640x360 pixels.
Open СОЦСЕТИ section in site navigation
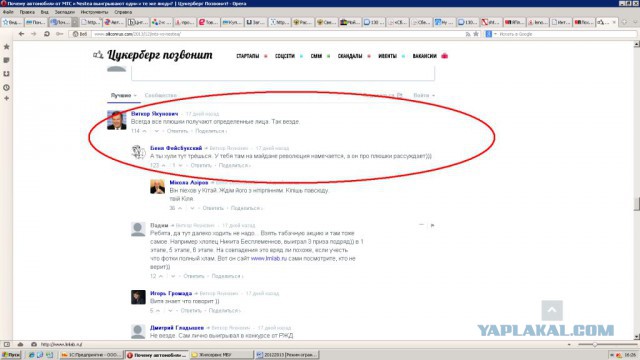[284, 56]
